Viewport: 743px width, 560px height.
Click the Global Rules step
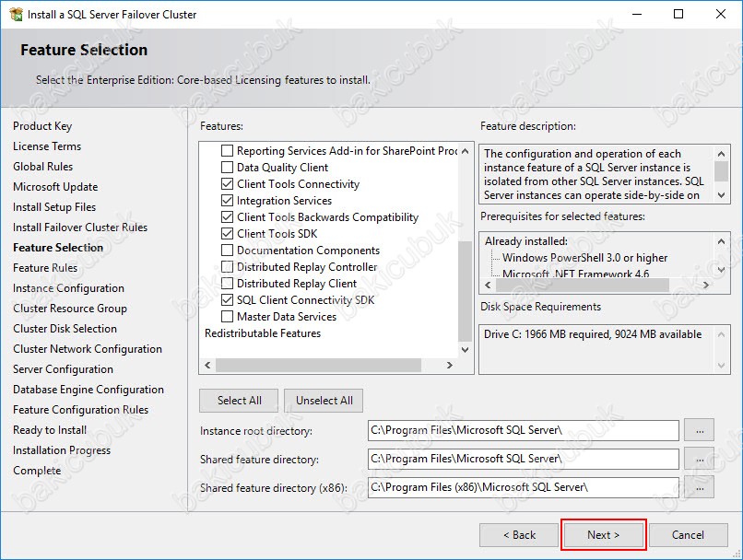coord(43,167)
